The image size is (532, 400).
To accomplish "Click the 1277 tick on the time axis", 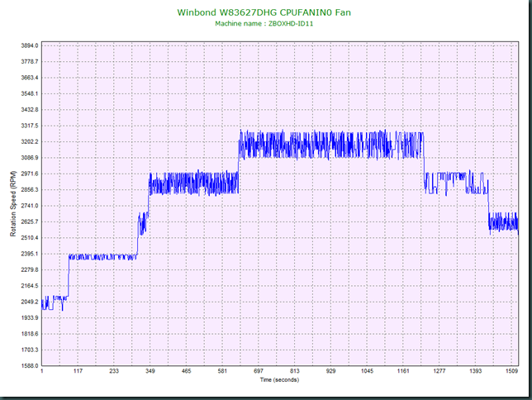I will [x=439, y=371].
